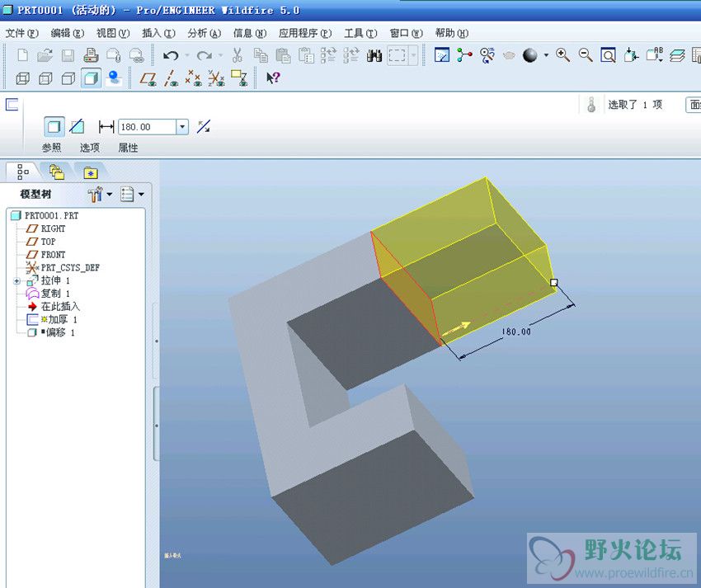Screen dimensions: 701x588
Task: Toggle datum planes display
Action: (x=147, y=78)
